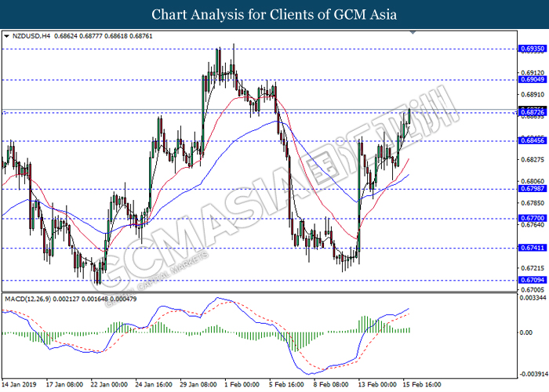Viewport: 549px width, 392px height.
Task: Click the 0.69120 price axis value
Action: click(x=533, y=73)
